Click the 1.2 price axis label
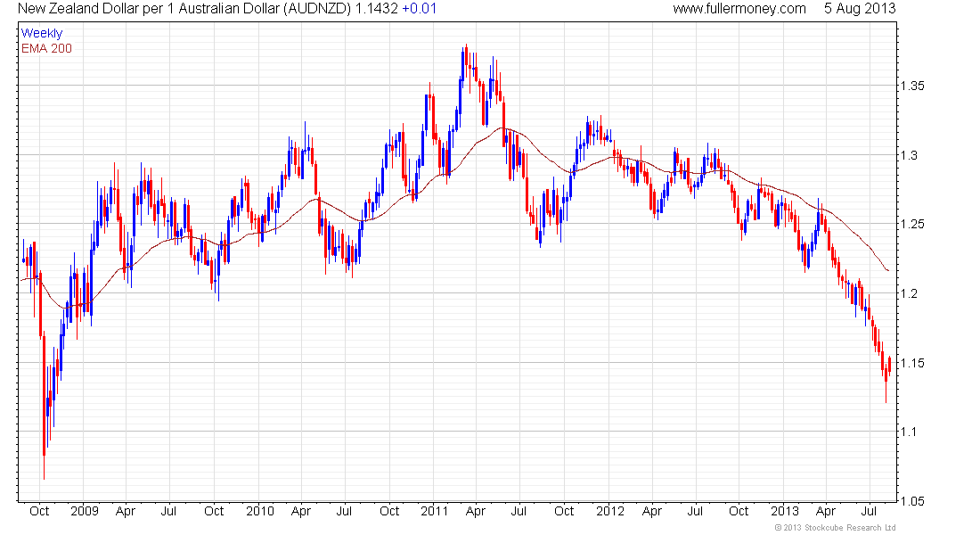 pyautogui.click(x=910, y=293)
